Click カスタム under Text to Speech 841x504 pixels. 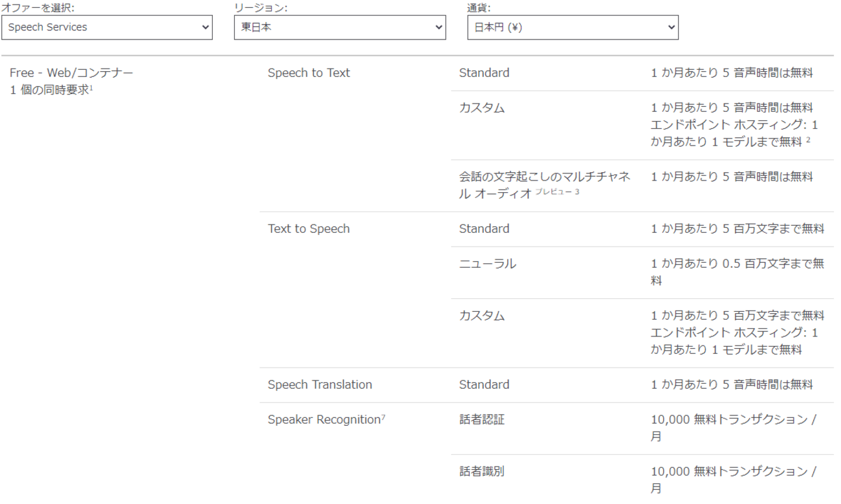tap(481, 316)
